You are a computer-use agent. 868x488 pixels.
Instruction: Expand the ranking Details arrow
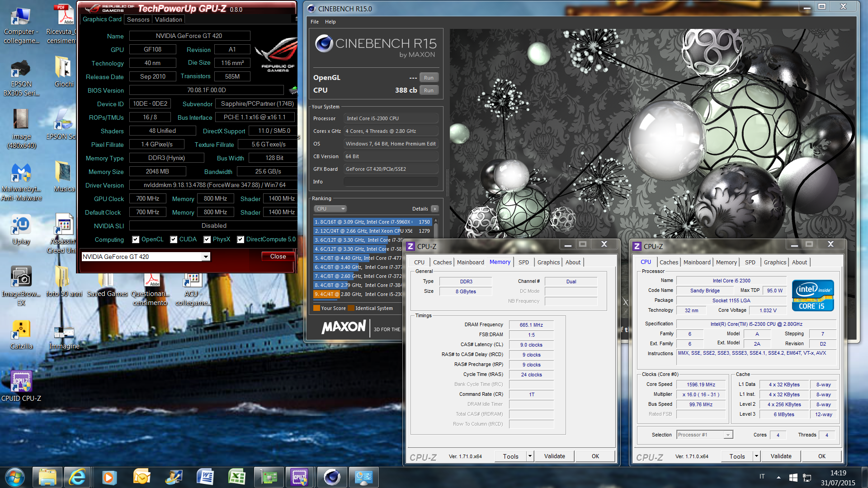click(x=434, y=209)
